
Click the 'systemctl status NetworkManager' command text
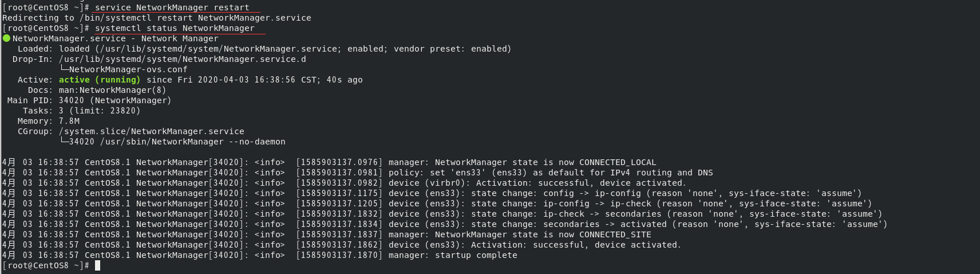coord(175,28)
